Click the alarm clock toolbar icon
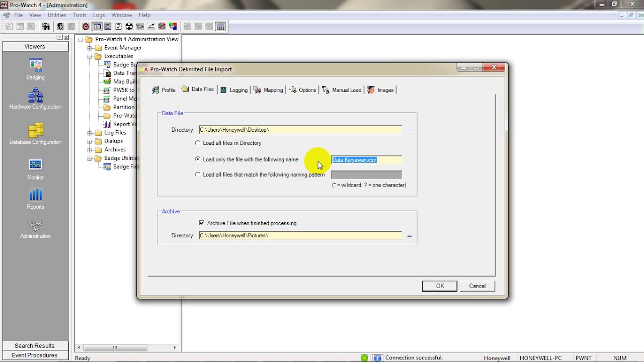Image resolution: width=644 pixels, height=362 pixels. [x=86, y=27]
